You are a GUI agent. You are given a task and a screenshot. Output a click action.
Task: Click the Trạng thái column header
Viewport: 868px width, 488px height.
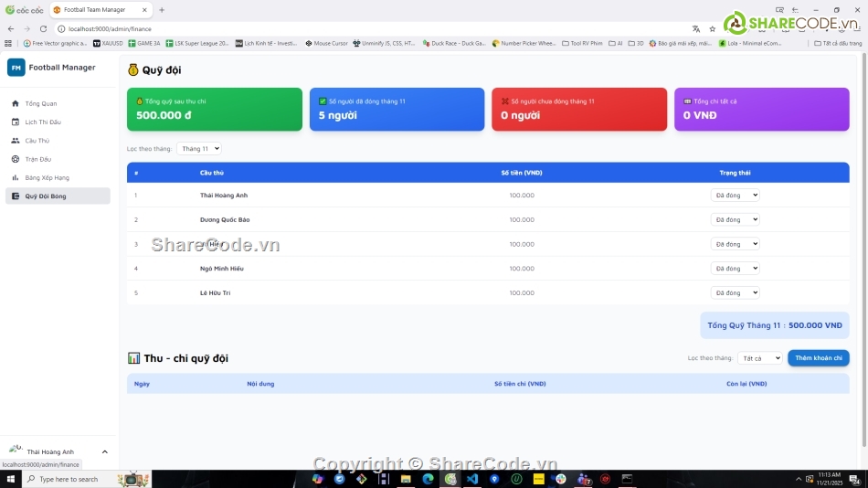pyautogui.click(x=735, y=173)
